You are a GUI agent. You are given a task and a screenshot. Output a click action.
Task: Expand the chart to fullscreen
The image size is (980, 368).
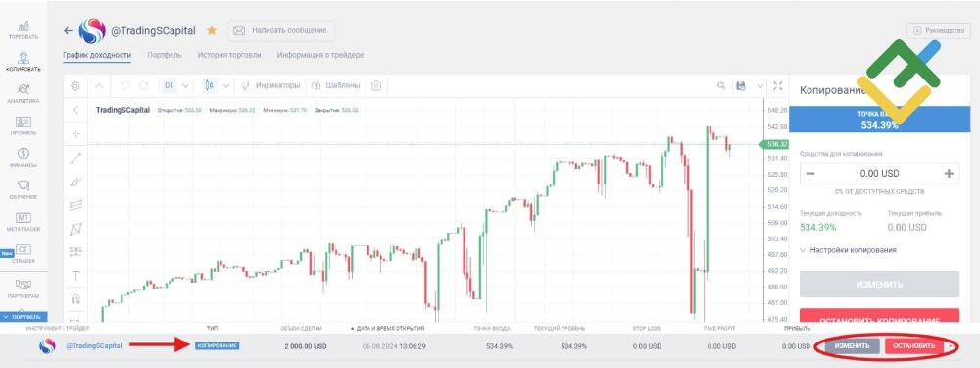click(778, 85)
